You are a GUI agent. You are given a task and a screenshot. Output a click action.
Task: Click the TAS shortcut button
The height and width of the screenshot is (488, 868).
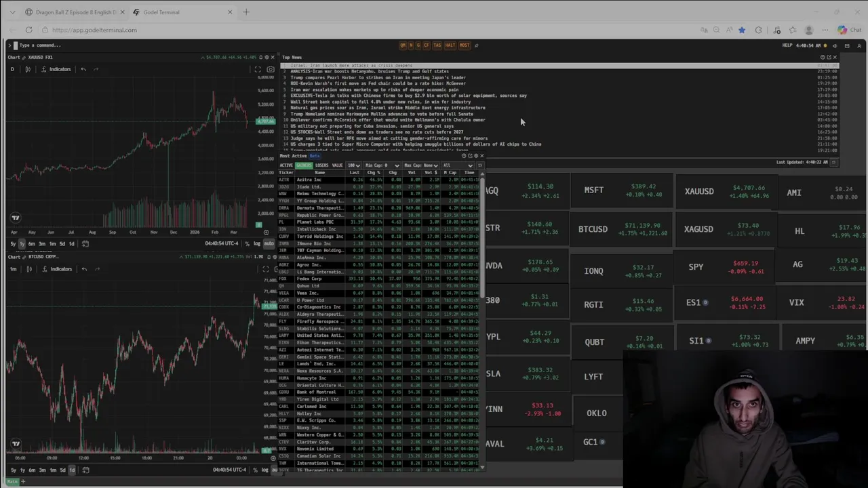pyautogui.click(x=437, y=45)
